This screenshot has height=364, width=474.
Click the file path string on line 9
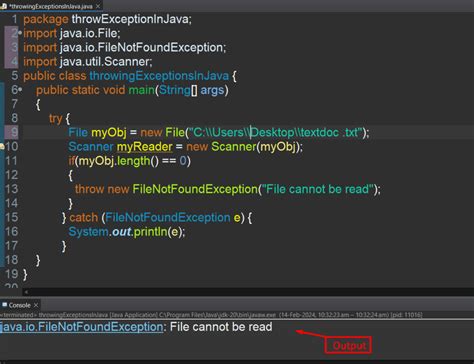276,133
